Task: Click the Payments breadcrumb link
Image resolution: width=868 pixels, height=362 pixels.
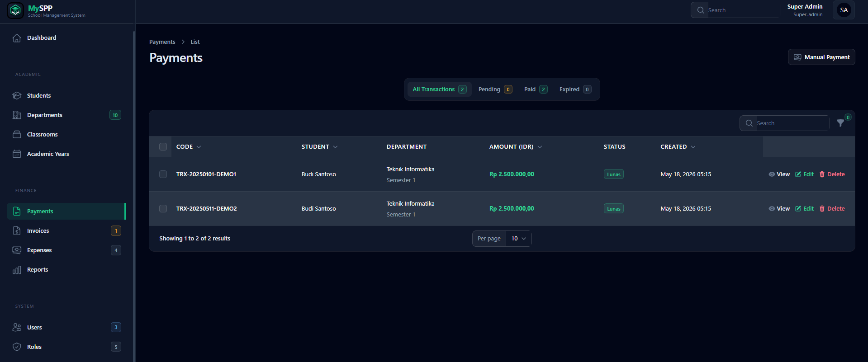Action: coord(162,42)
